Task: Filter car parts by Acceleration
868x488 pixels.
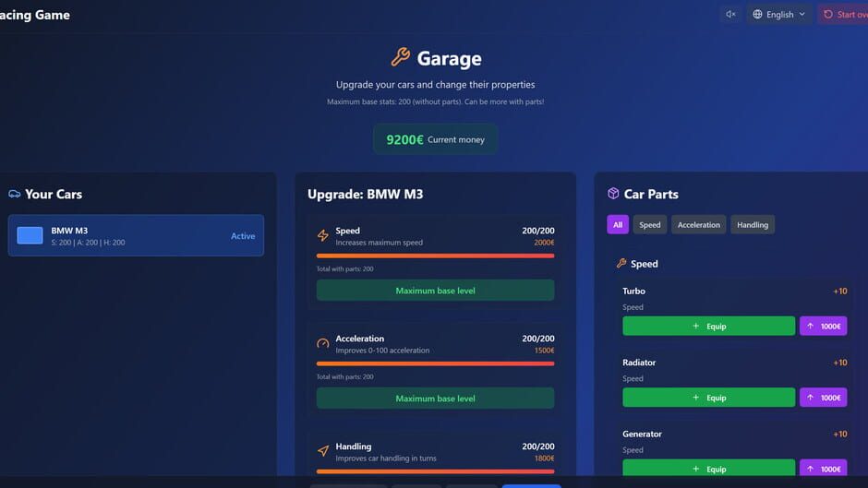Action: pos(698,224)
